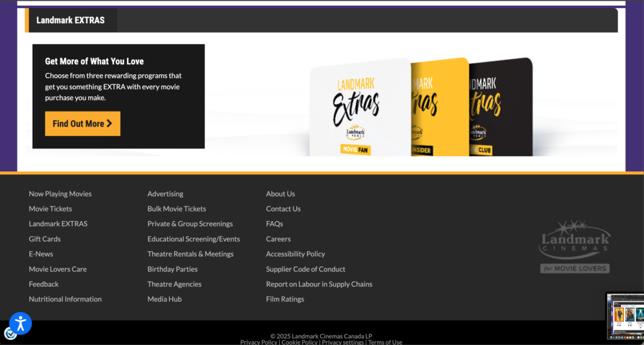The height and width of the screenshot is (345, 644).
Task: View the Careers page
Action: [279, 239]
